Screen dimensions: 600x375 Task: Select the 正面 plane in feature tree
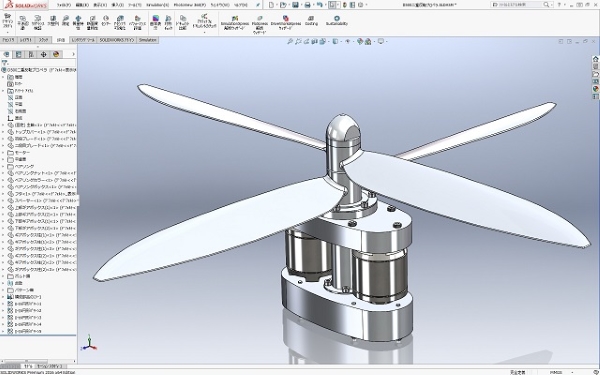pos(18,98)
